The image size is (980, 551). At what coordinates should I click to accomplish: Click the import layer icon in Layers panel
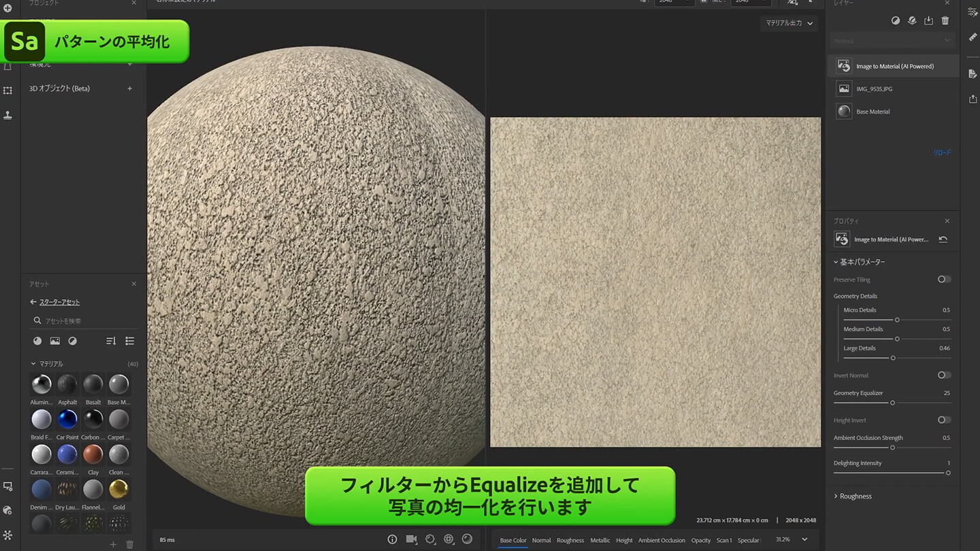click(x=929, y=21)
